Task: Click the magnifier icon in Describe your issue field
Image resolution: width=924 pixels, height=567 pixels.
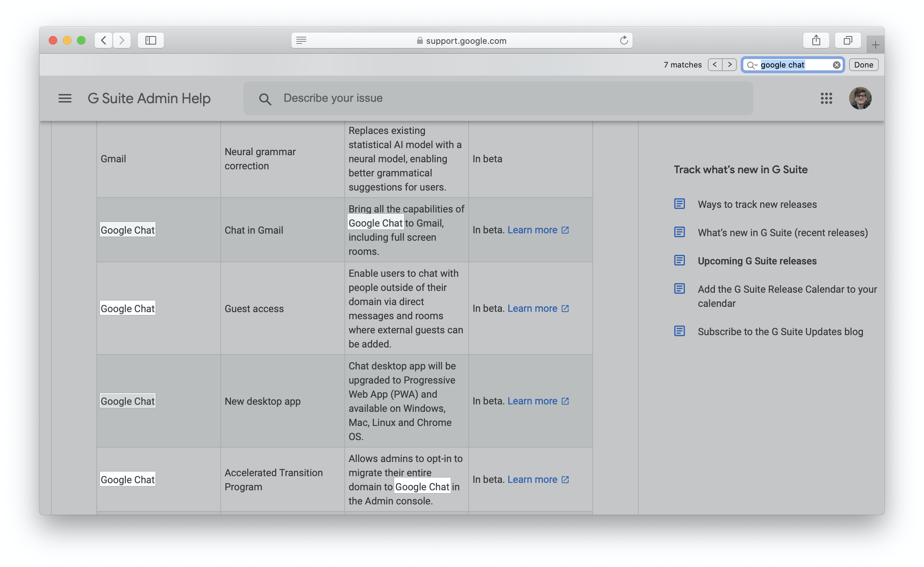Action: [x=265, y=98]
